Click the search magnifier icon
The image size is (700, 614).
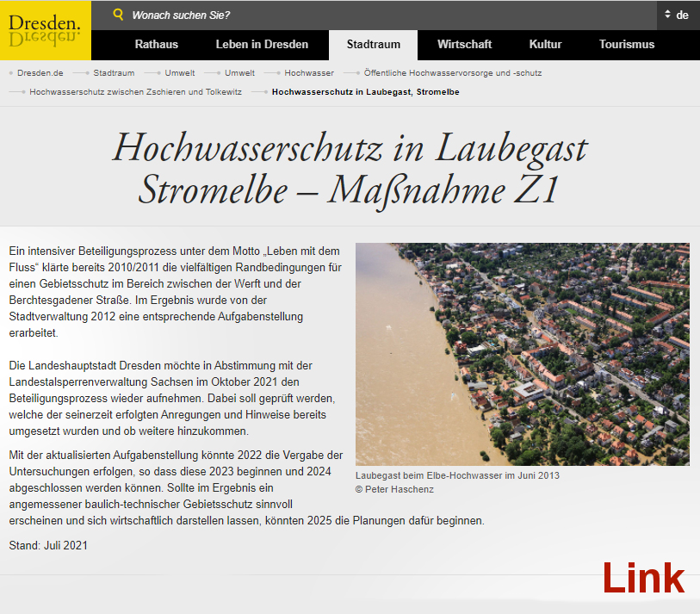(x=118, y=15)
